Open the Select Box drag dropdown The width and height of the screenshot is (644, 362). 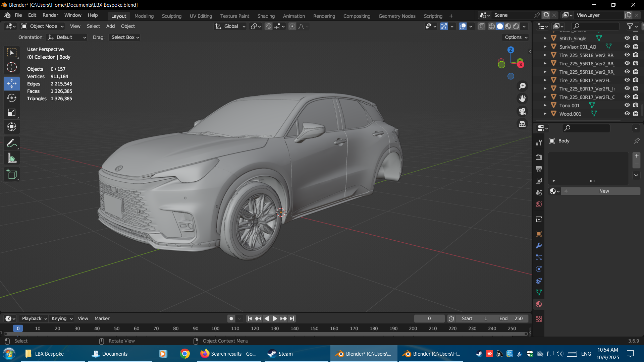coord(125,37)
